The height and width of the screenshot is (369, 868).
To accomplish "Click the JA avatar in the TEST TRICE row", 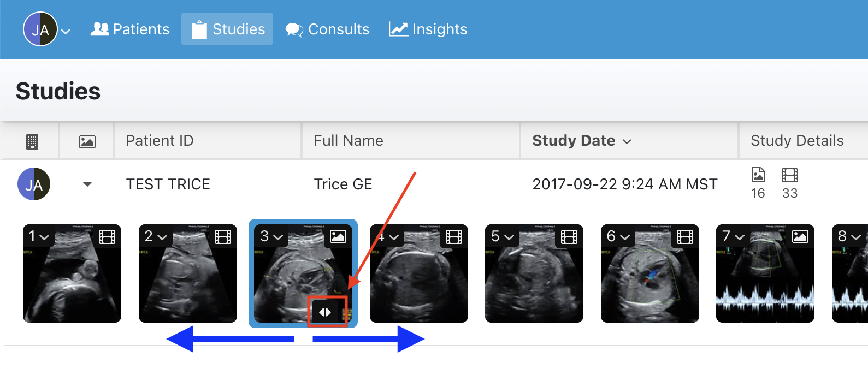I will coord(34,184).
